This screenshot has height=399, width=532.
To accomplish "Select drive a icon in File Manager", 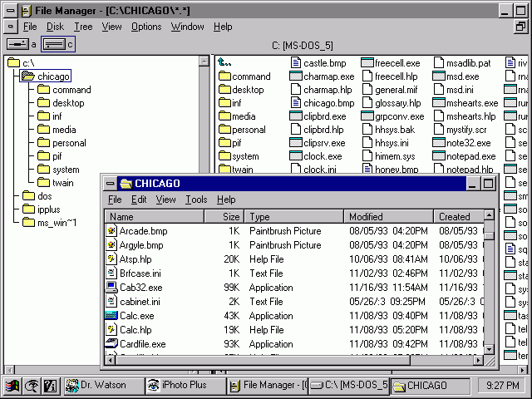I will (x=17, y=44).
